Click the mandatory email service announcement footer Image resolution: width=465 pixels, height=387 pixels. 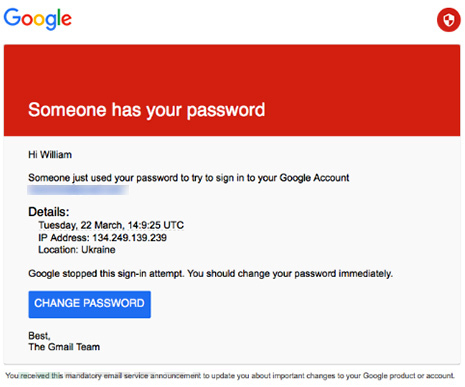click(x=230, y=376)
